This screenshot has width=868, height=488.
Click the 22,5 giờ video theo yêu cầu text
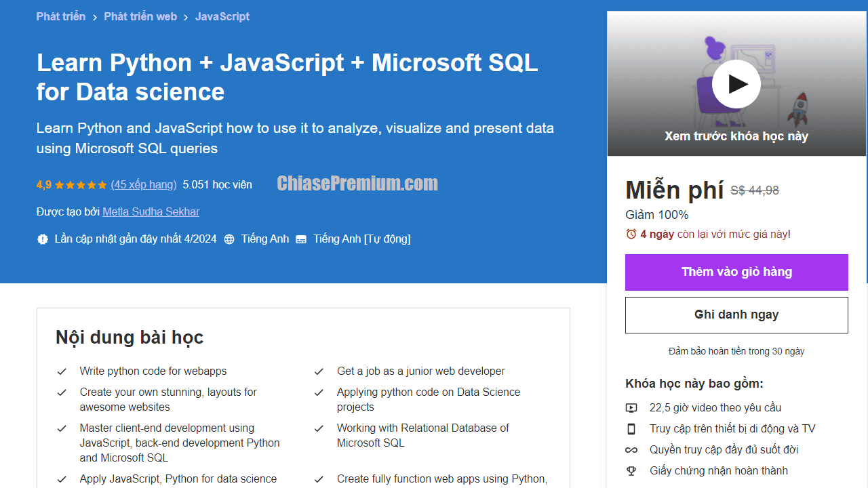[715, 408]
